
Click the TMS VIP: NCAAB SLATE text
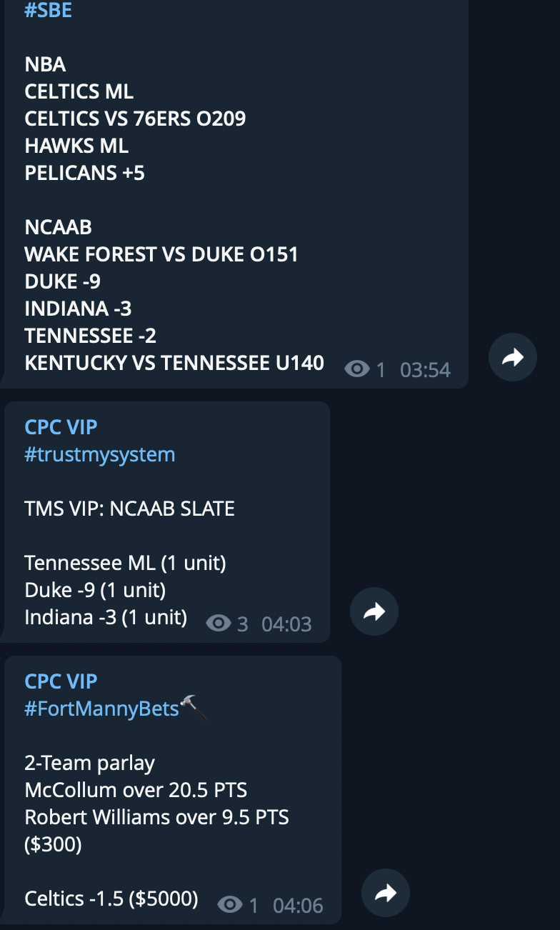pos(129,509)
